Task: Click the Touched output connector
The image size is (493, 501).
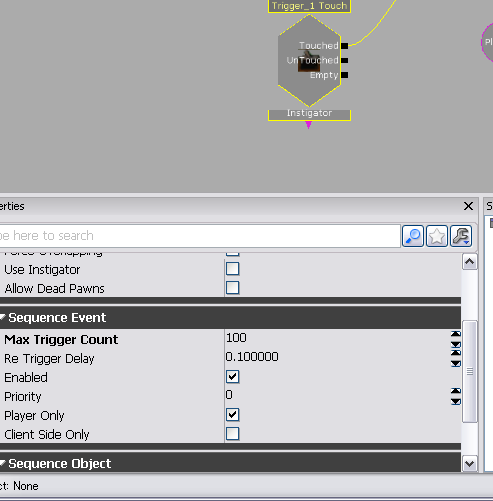Action: click(345, 46)
